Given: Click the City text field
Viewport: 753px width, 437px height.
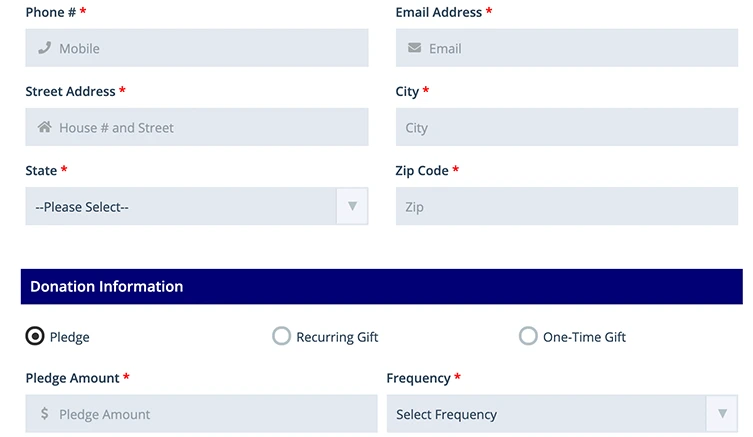Looking at the screenshot, I should 566,127.
